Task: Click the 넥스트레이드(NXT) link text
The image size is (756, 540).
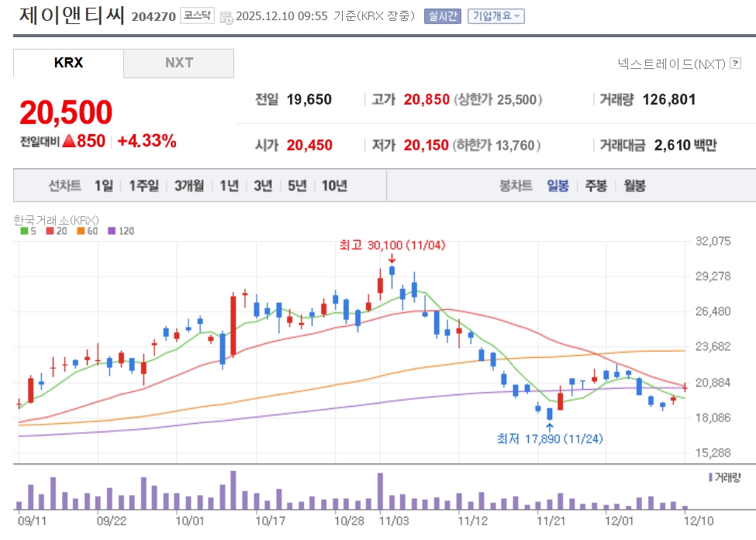Action: pyautogui.click(x=671, y=64)
